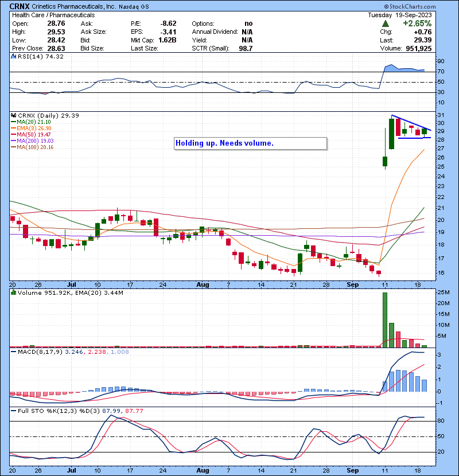Click the candlestick icon beside CRNX (Daily)
The height and width of the screenshot is (476, 459).
tap(13, 116)
